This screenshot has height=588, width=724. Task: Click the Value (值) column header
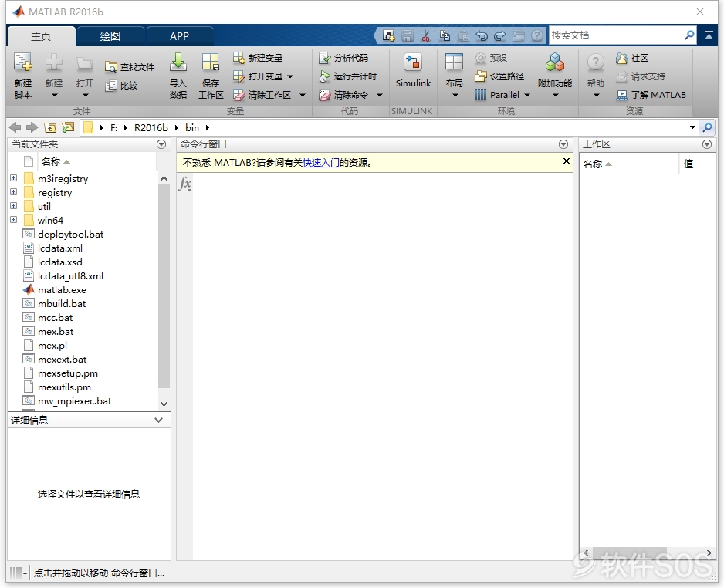[x=698, y=164]
